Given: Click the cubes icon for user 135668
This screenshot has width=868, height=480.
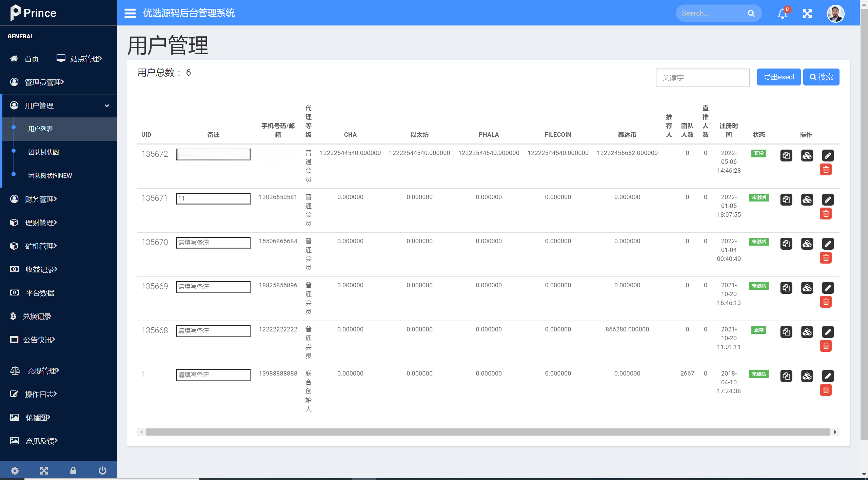Looking at the screenshot, I should 807,332.
